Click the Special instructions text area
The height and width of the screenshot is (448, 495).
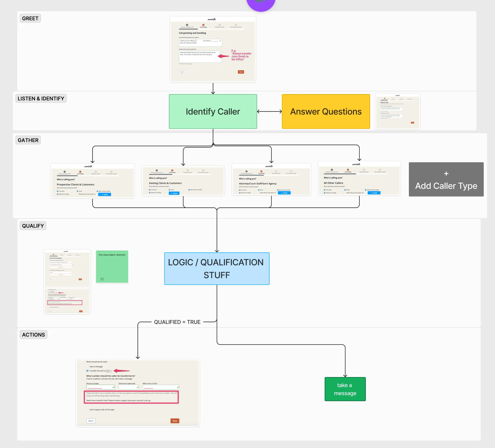(200, 57)
